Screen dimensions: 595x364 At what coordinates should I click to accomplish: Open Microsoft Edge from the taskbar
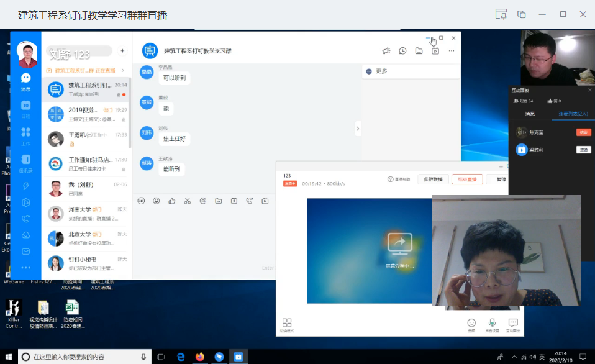click(181, 357)
